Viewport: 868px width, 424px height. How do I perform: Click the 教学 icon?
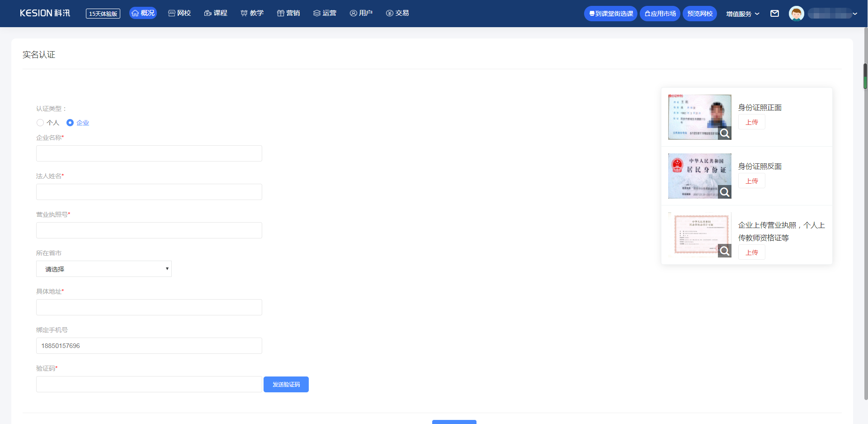coord(244,13)
